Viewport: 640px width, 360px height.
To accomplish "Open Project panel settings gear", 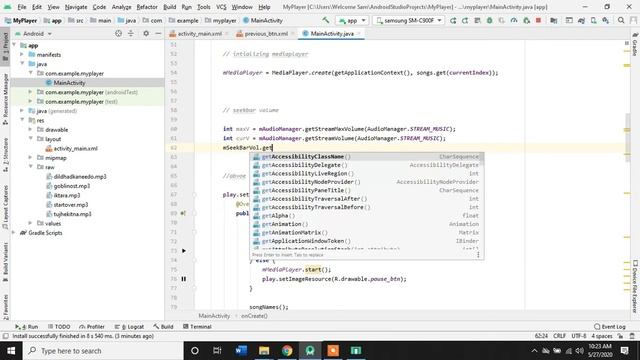I will 146,33.
